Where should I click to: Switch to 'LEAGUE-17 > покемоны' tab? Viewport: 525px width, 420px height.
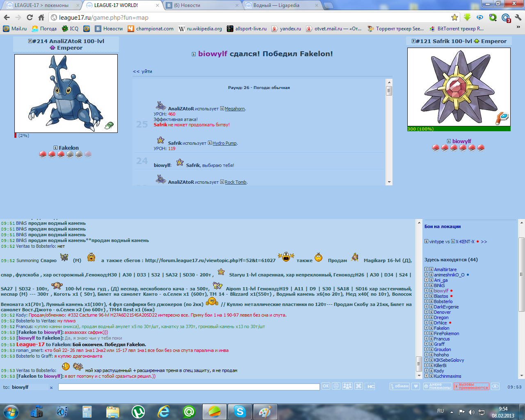pos(41,5)
